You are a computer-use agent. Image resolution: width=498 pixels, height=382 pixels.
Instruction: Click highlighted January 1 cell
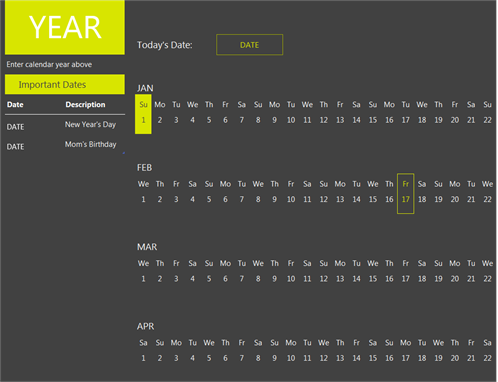[x=143, y=114]
